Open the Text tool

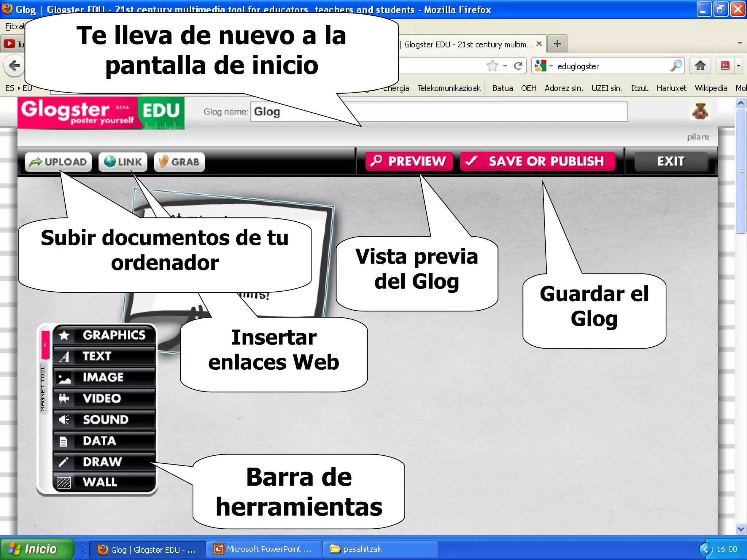coord(104,356)
